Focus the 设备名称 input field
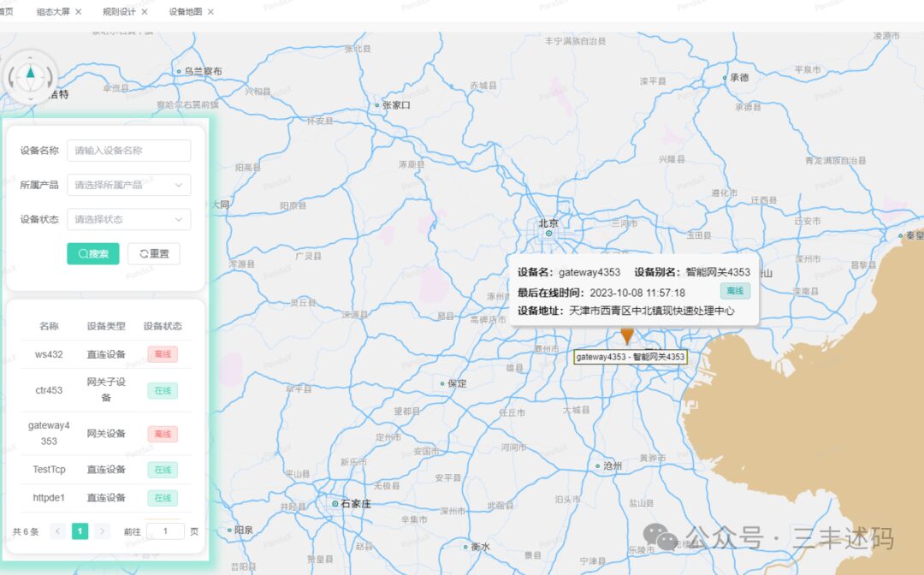Viewport: 924px width, 575px height. [x=129, y=151]
